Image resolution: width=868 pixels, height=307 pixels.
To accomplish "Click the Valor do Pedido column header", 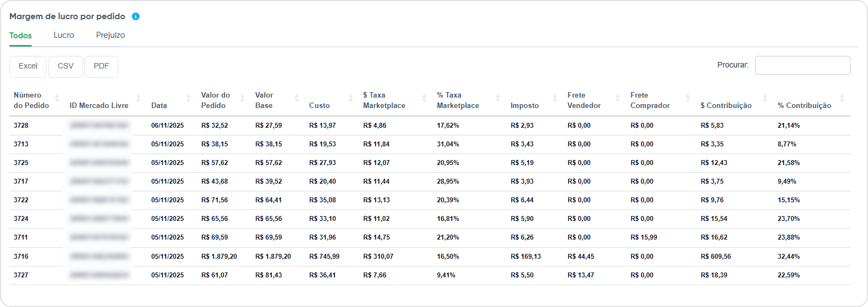I will tap(215, 100).
